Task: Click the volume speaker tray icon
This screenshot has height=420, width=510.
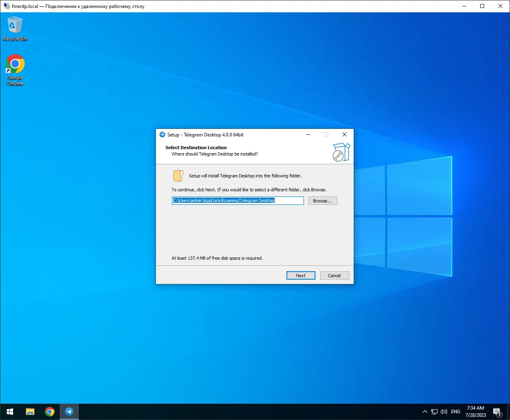Action: click(x=444, y=412)
